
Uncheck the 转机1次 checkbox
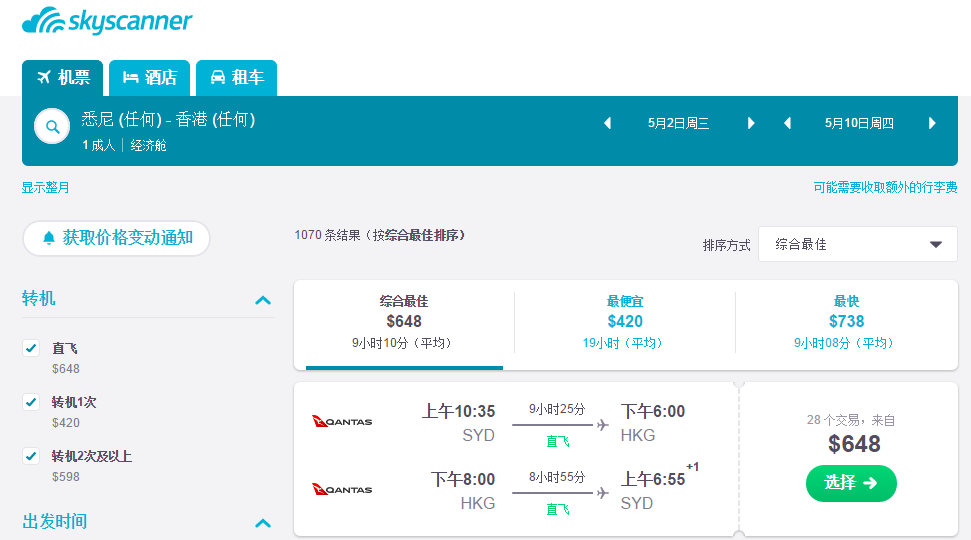31,402
